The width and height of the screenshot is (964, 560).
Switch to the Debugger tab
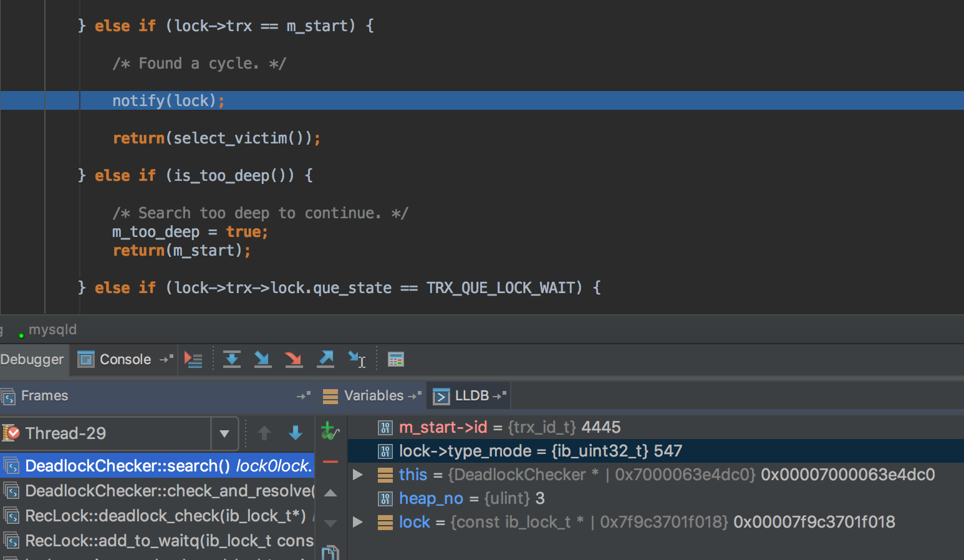pyautogui.click(x=32, y=359)
